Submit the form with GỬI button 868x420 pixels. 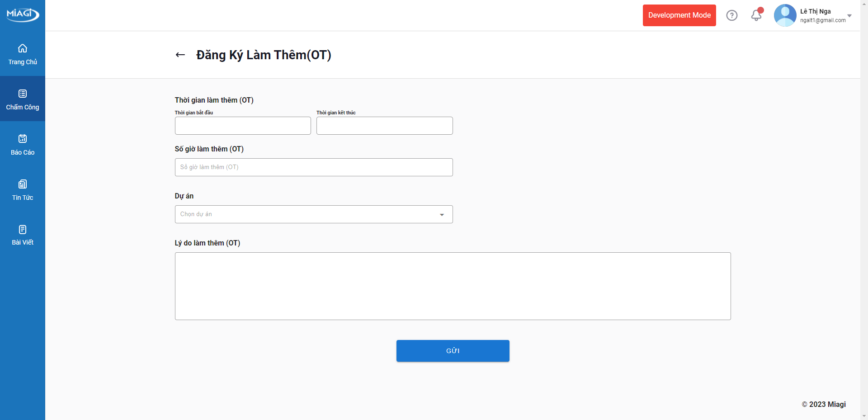(453, 351)
